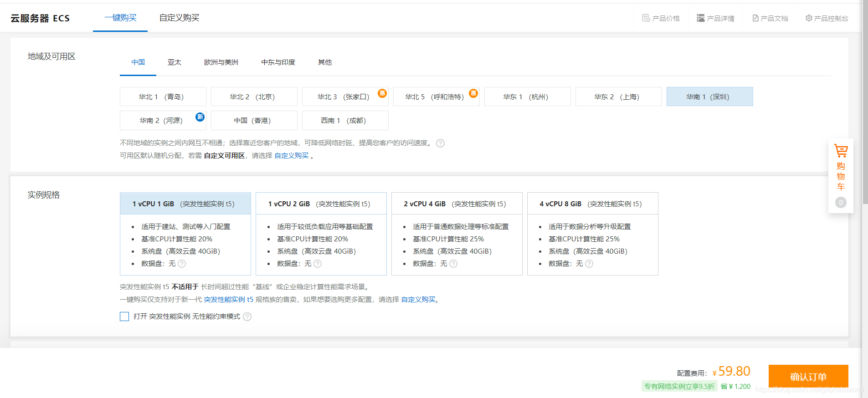868x398 pixels.
Task: Choose region 华东 1 (杭州)
Action: pos(528,97)
